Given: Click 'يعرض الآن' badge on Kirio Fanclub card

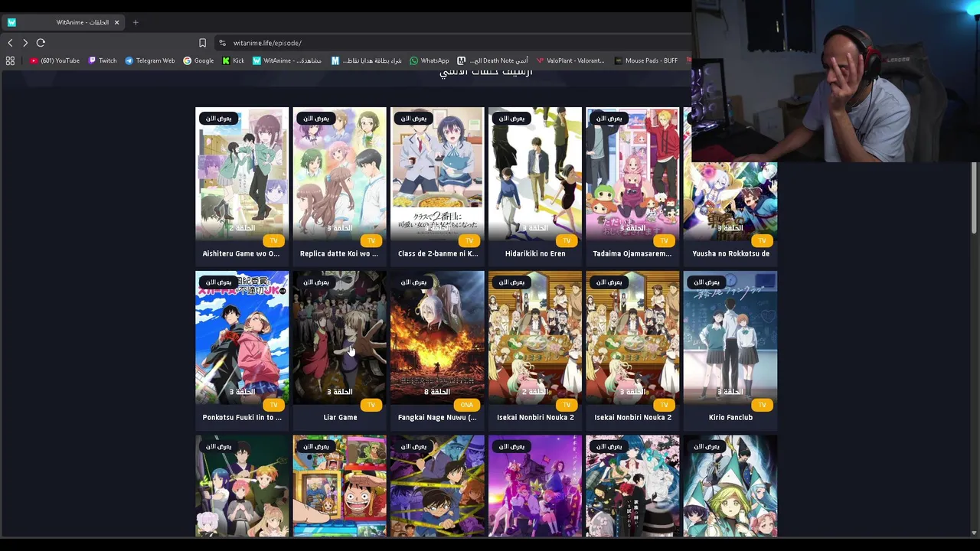Looking at the screenshot, I should click(x=706, y=282).
